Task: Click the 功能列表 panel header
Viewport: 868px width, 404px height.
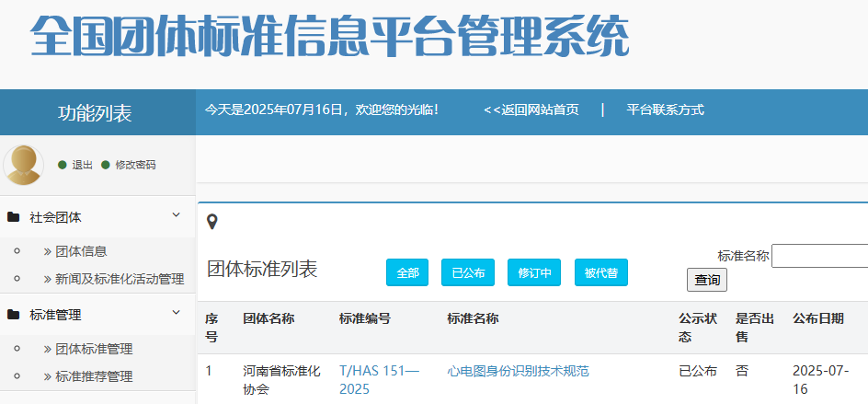Action: point(95,113)
